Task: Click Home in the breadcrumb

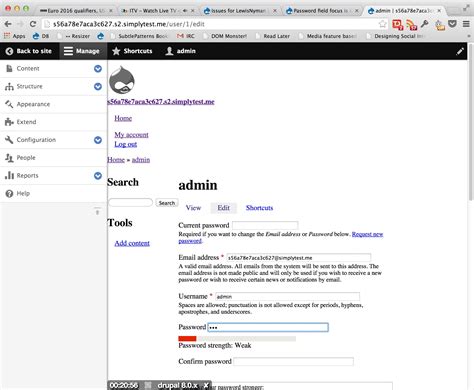Action: click(x=116, y=160)
